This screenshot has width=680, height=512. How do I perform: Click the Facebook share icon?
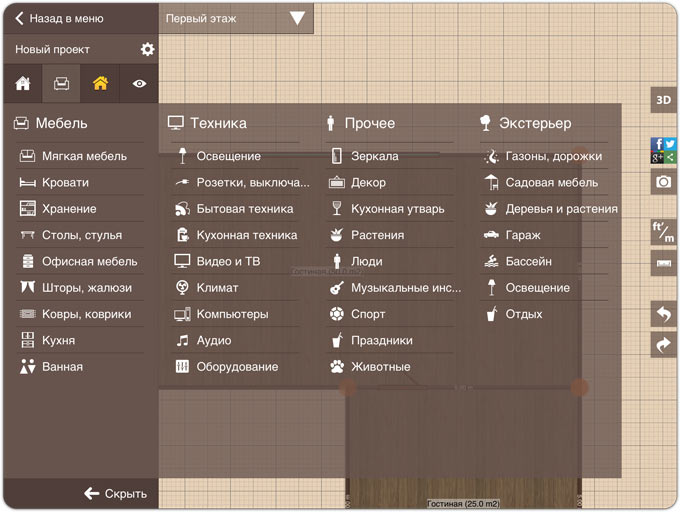[x=657, y=144]
